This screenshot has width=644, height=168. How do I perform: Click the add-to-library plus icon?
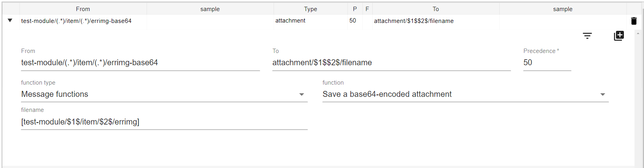(x=619, y=36)
